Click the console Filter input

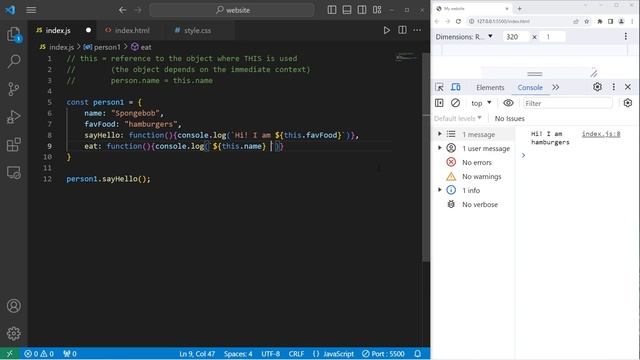(x=568, y=103)
